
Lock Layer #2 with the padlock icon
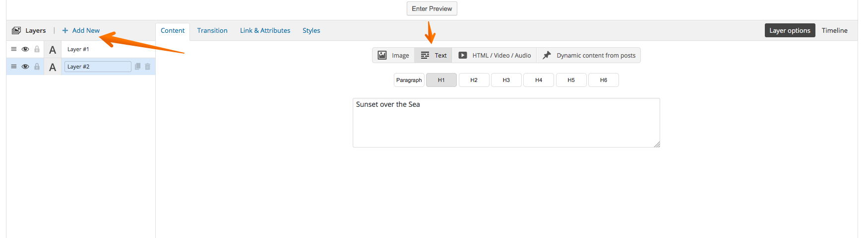(x=37, y=67)
